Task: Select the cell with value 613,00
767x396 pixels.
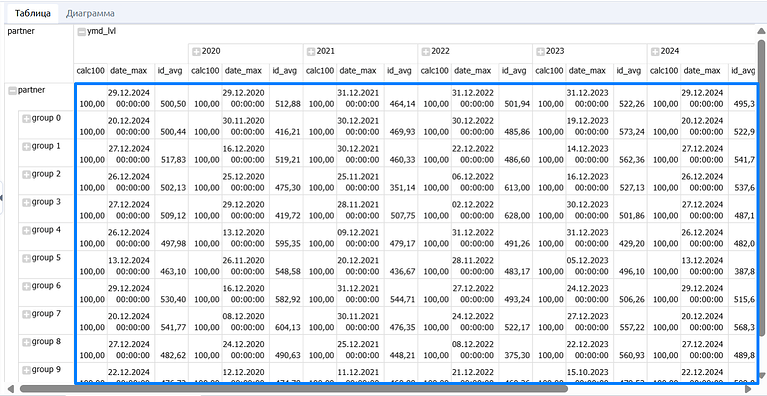Action: 516,181
